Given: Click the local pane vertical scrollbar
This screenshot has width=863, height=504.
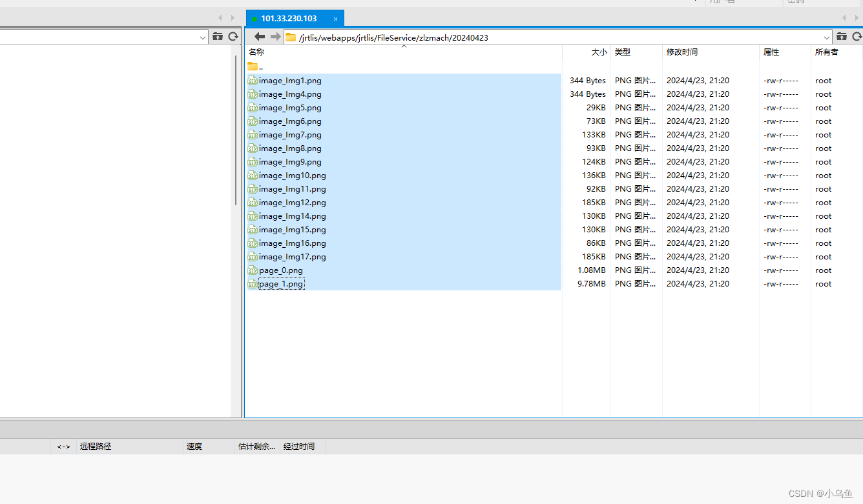Looking at the screenshot, I should [236, 129].
